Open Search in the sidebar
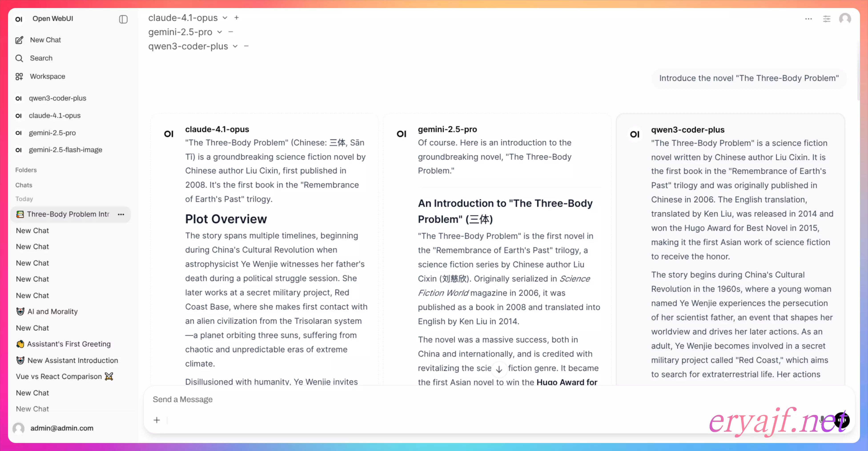 [41, 58]
